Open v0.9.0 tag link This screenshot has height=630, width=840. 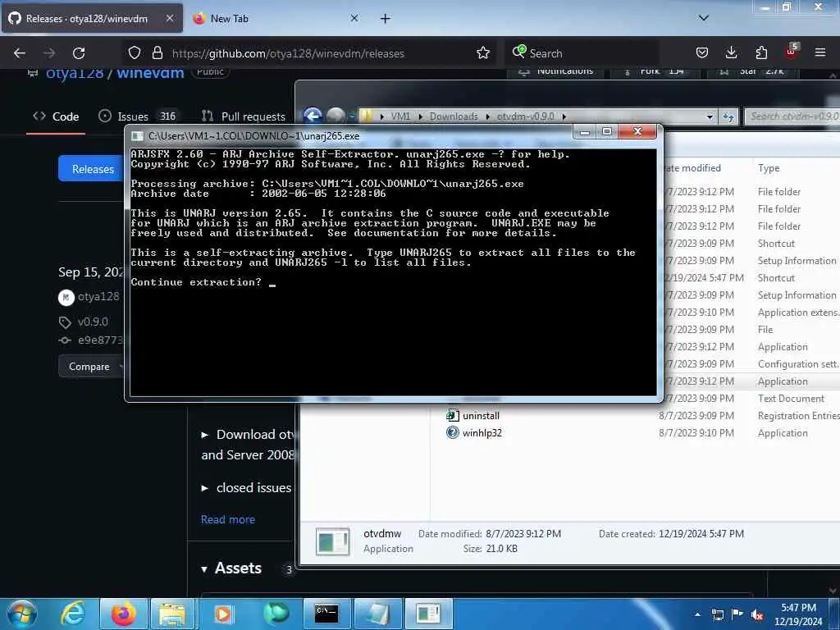click(93, 322)
